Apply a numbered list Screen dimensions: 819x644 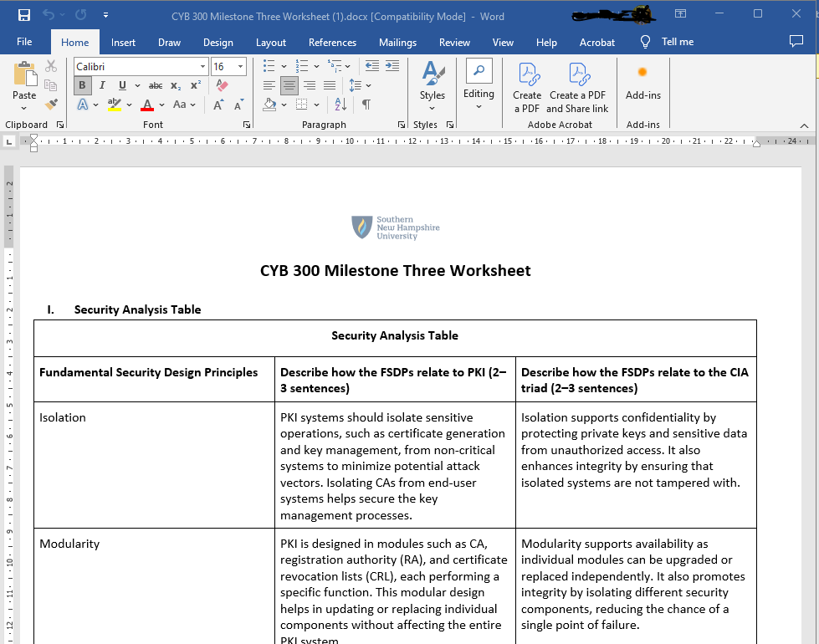(x=302, y=66)
